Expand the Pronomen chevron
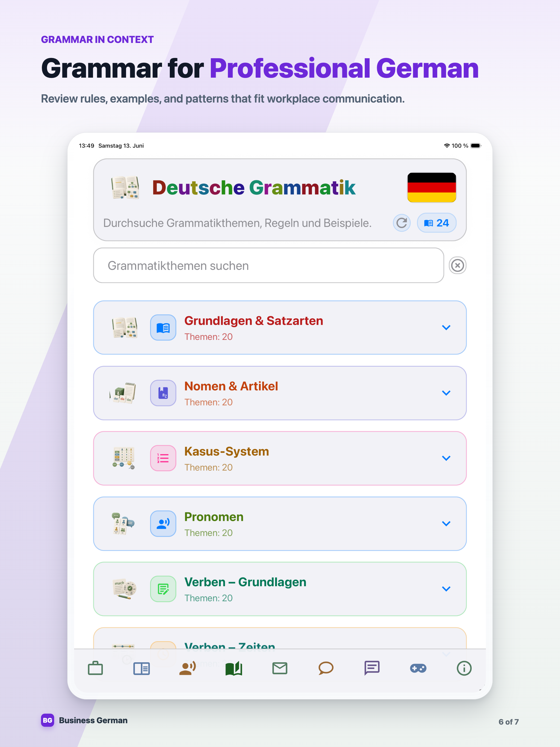 (446, 524)
